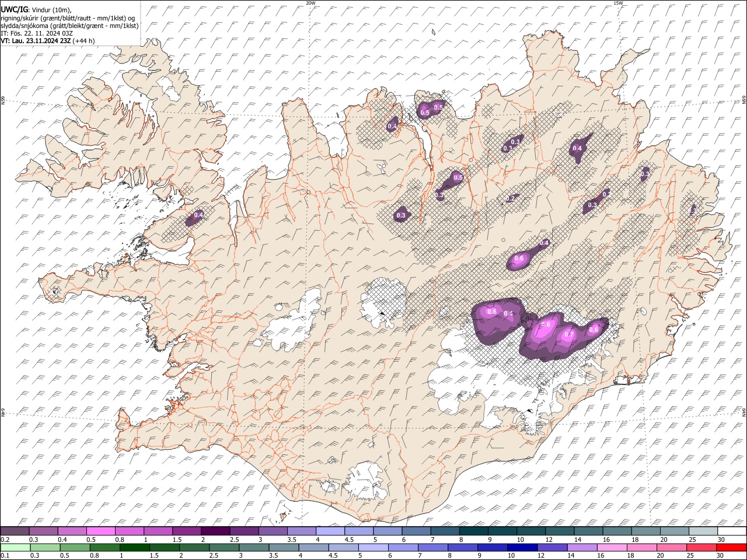Click the light pink 16 rain legend swatch
747x560 pixels.
[612, 547]
